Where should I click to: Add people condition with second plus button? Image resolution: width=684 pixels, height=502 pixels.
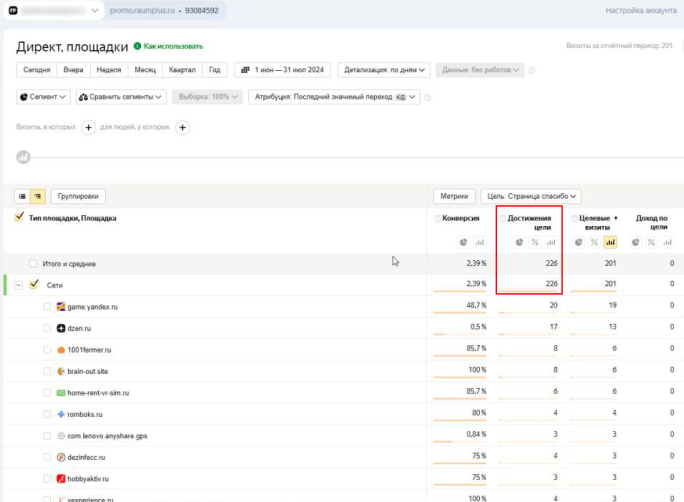click(x=183, y=127)
